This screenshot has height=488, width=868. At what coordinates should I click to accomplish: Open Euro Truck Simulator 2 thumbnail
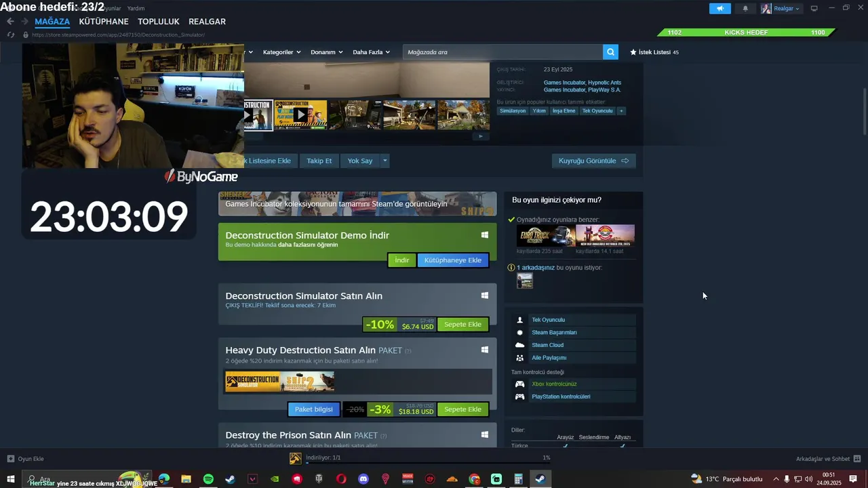click(x=546, y=236)
